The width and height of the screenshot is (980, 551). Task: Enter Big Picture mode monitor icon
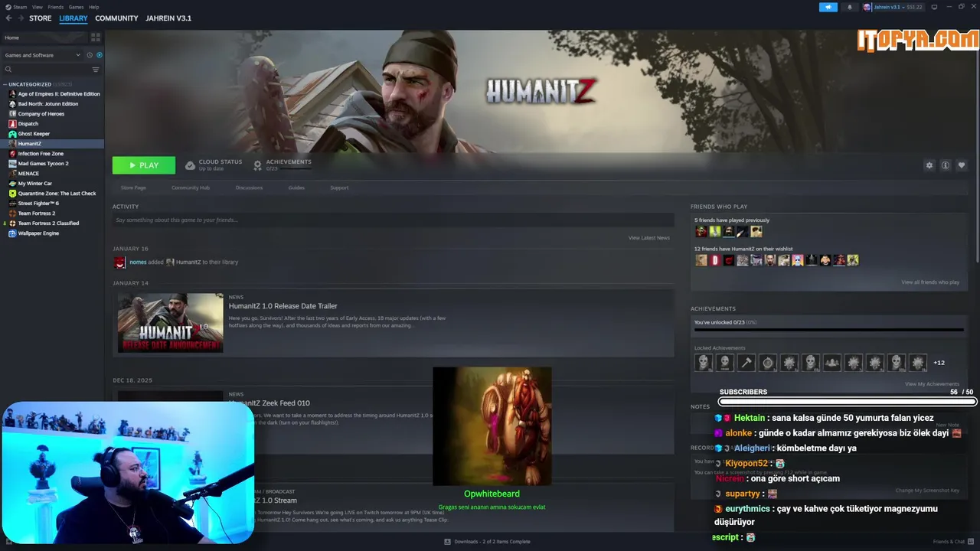(934, 7)
